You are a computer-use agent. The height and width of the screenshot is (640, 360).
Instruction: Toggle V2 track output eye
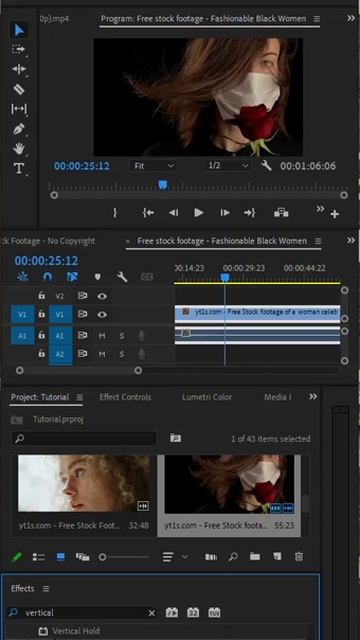pos(102,296)
